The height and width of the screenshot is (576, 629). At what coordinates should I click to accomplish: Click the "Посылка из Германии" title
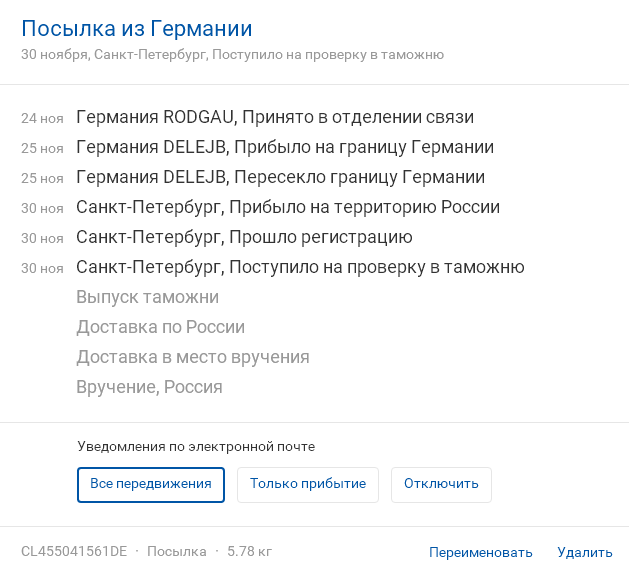[137, 29]
